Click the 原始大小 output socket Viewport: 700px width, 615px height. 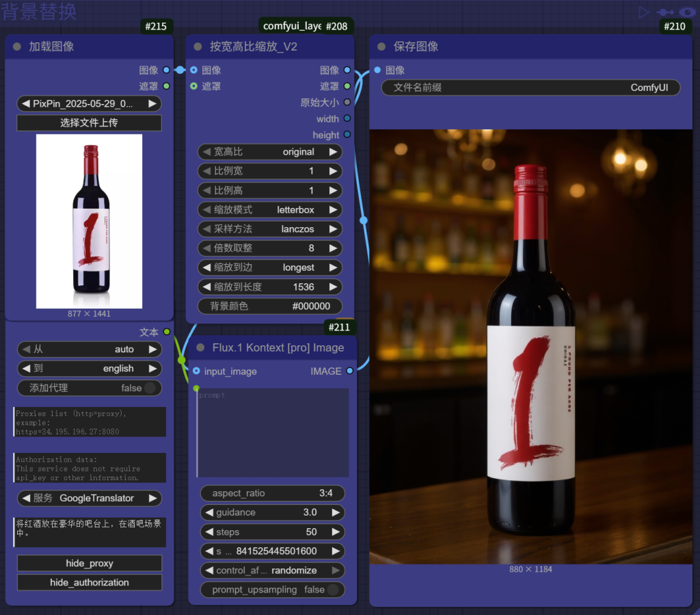coord(347,103)
